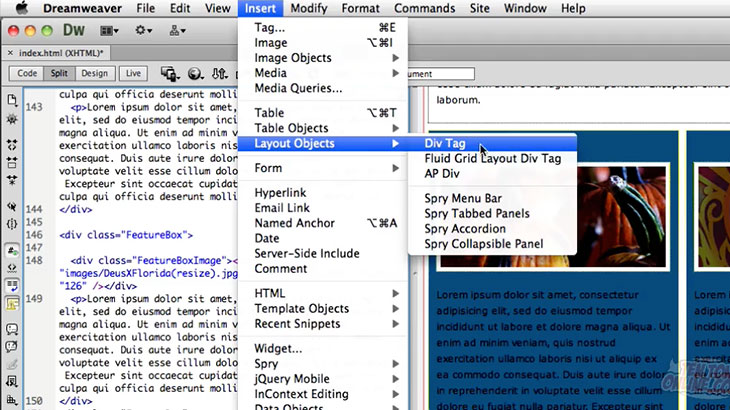Choose Named Anchor menu item

323,223
